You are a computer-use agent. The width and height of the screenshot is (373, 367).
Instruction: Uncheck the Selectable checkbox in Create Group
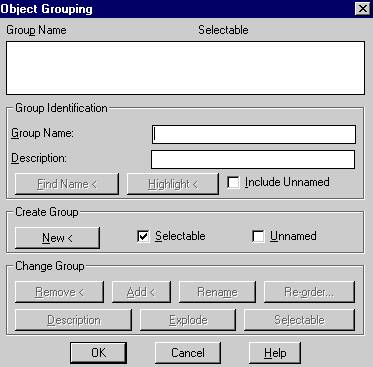coord(143,236)
